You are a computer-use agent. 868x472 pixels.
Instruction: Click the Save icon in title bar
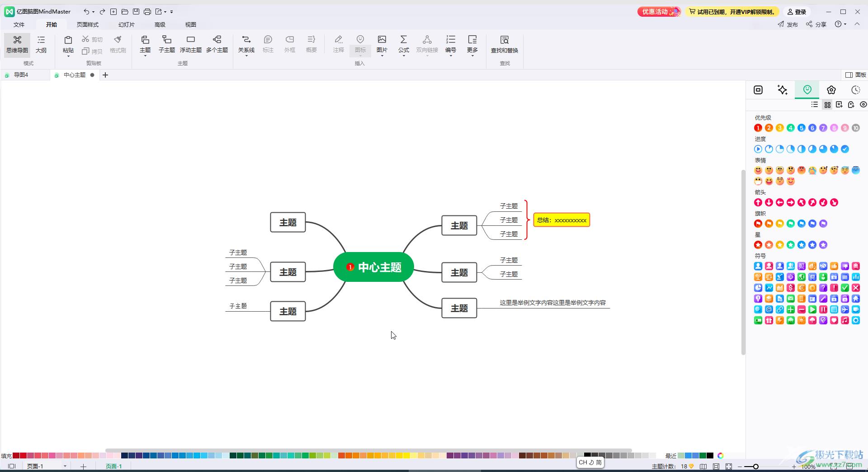[136, 12]
